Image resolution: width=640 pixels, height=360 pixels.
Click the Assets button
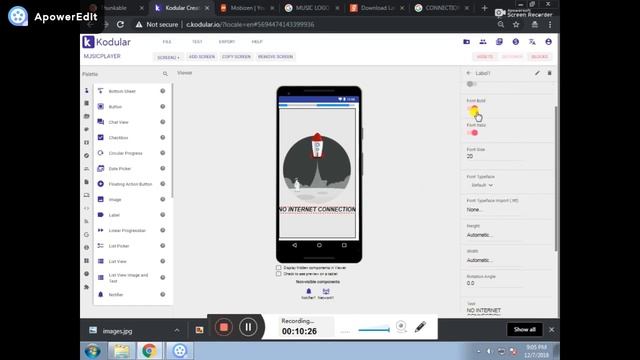[484, 57]
